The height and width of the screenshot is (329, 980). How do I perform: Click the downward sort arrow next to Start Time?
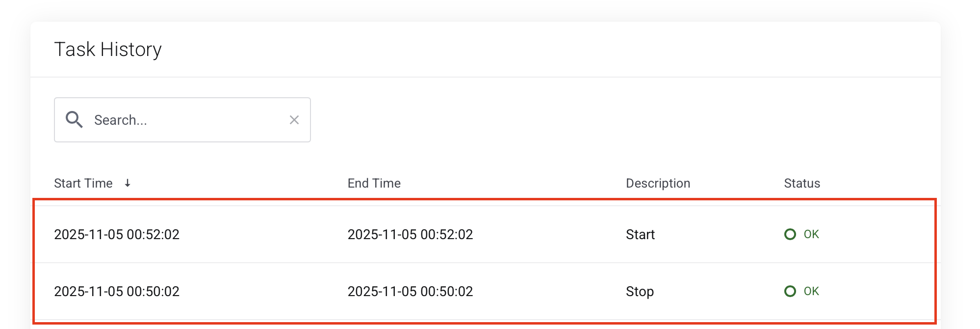(128, 183)
